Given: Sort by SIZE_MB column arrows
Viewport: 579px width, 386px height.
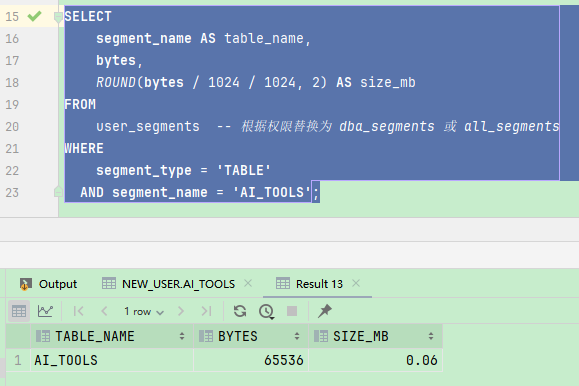Looking at the screenshot, I should (431, 336).
